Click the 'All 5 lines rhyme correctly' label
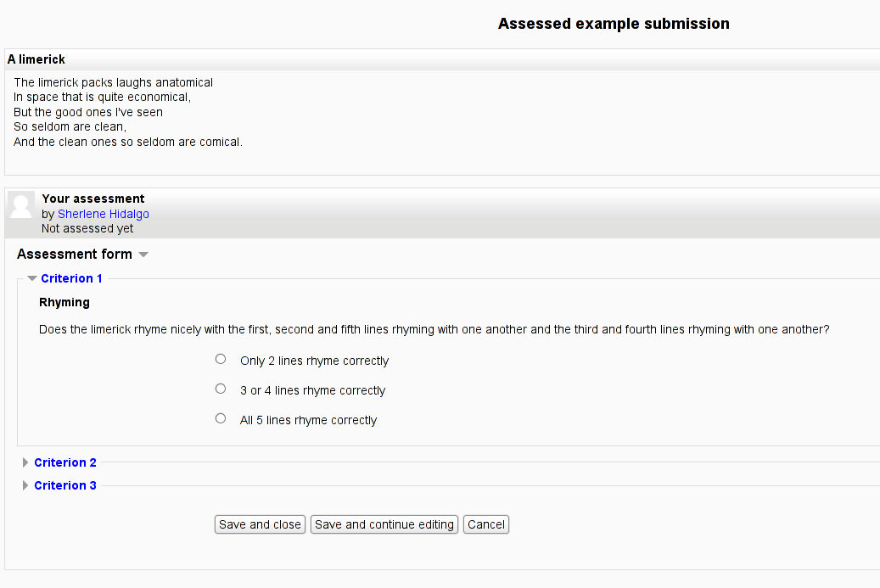The height and width of the screenshot is (588, 880). click(x=308, y=420)
